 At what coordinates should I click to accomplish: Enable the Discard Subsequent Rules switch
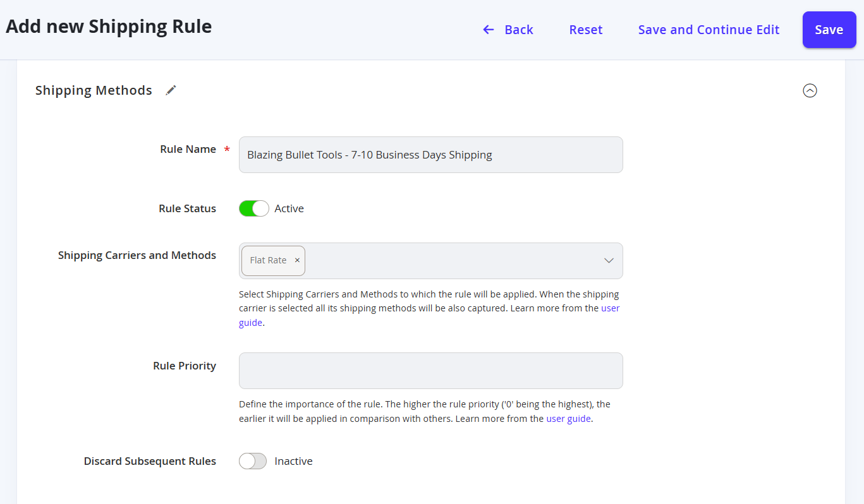[x=253, y=461]
